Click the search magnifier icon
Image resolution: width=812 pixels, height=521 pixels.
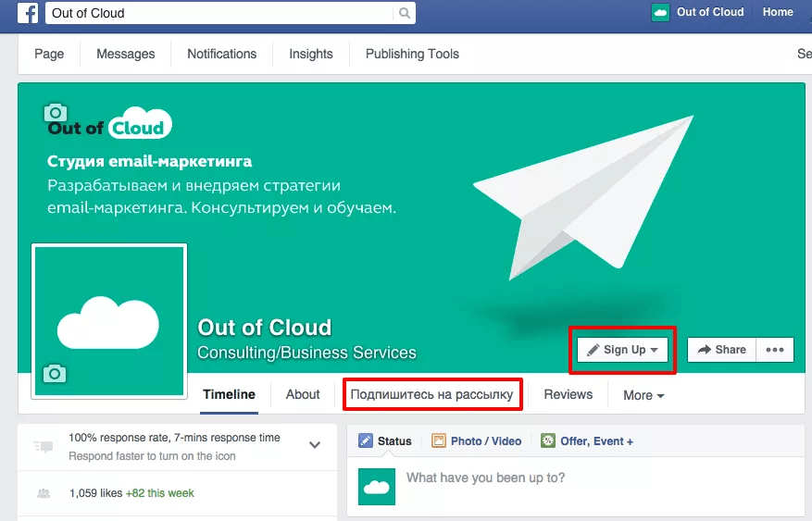click(x=405, y=13)
